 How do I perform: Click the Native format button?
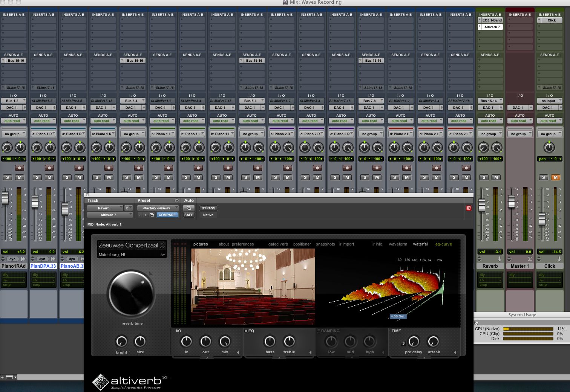(x=208, y=215)
